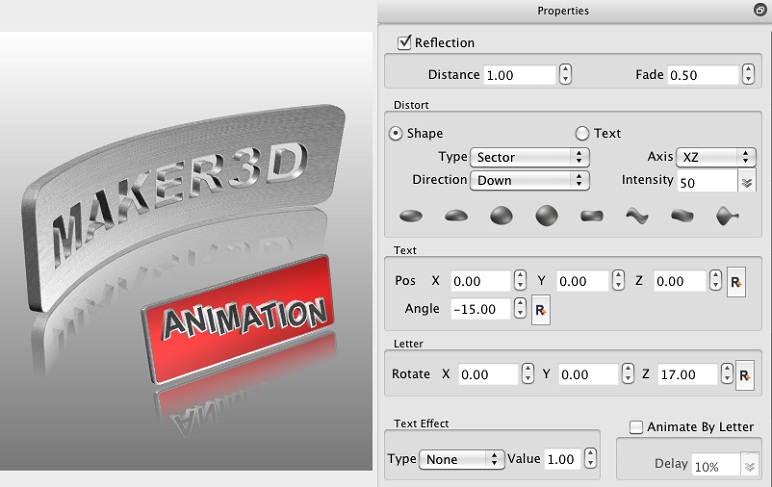The image size is (772, 487).
Task: Open Text Effect Type dropdown showing None
Action: coord(462,459)
